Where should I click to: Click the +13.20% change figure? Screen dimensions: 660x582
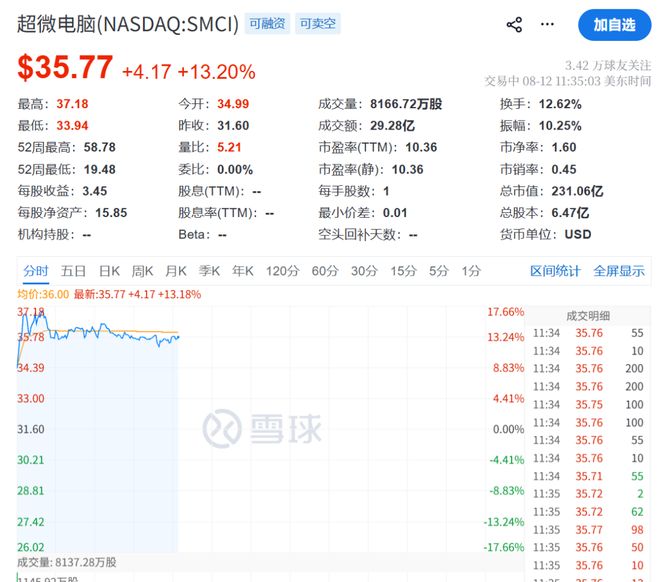coord(216,72)
